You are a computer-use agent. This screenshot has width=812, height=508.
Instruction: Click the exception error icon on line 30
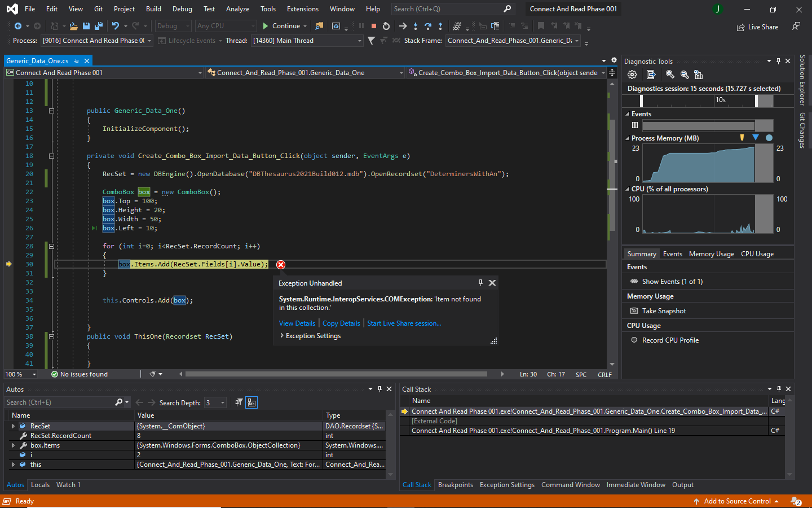tap(281, 265)
